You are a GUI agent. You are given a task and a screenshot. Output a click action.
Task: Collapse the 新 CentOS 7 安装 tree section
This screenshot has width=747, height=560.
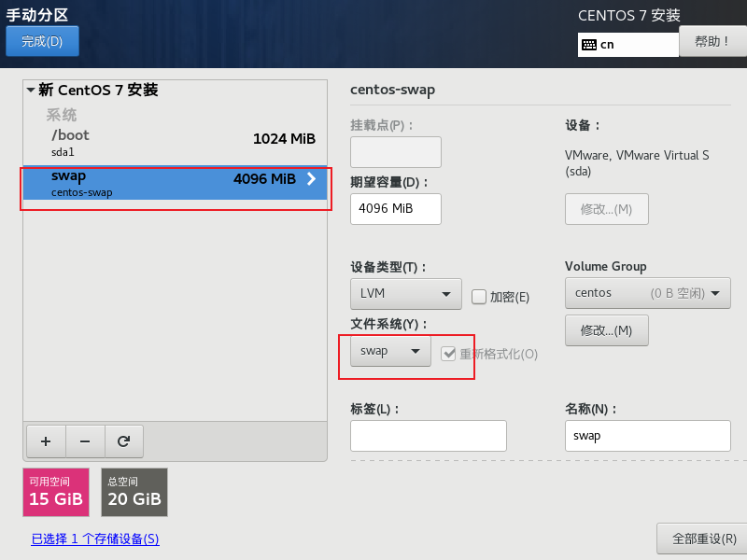pyautogui.click(x=31, y=90)
